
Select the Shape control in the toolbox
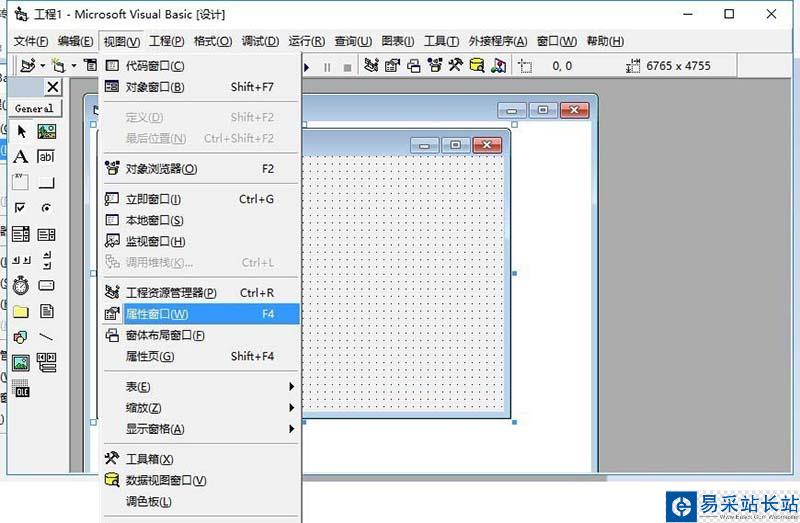tap(20, 337)
